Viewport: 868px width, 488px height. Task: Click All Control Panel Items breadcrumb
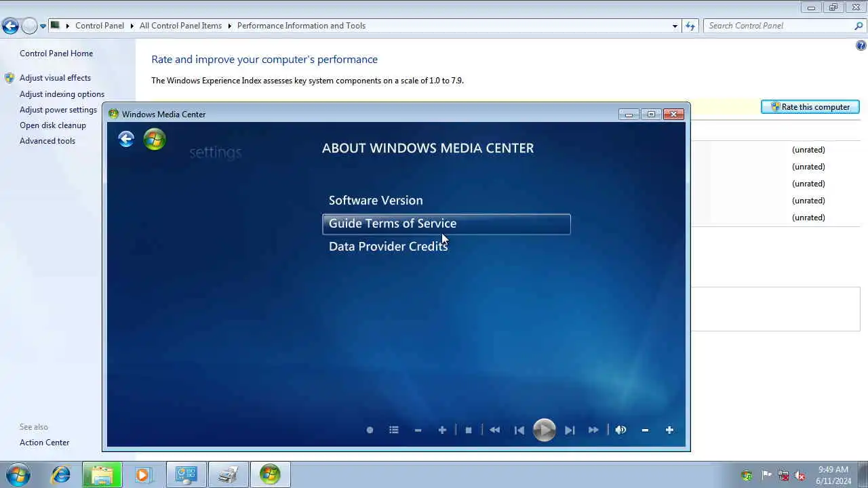pyautogui.click(x=180, y=26)
